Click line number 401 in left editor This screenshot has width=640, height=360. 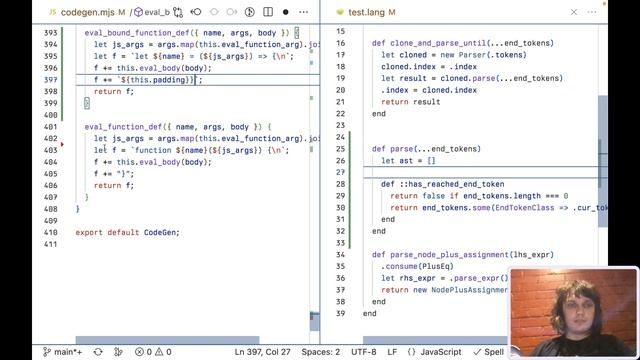tap(51, 127)
